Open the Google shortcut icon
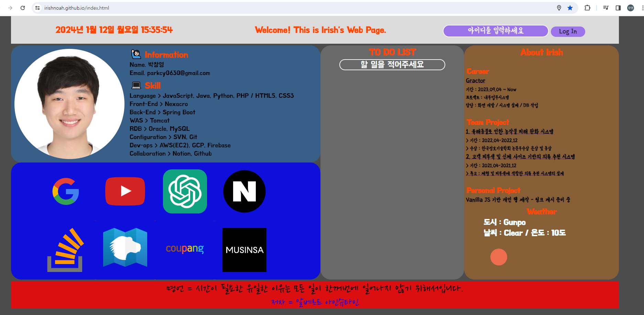Image resolution: width=644 pixels, height=315 pixels. pos(66,191)
